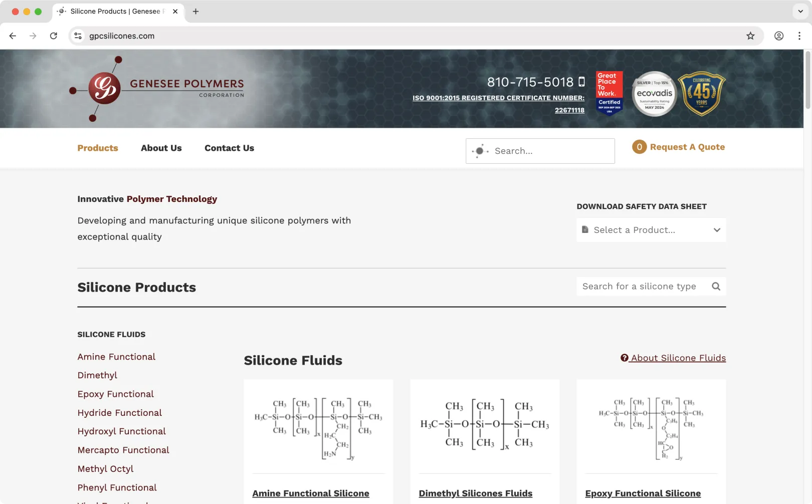Open the Products menu
Image resolution: width=812 pixels, height=504 pixels.
[x=98, y=148]
